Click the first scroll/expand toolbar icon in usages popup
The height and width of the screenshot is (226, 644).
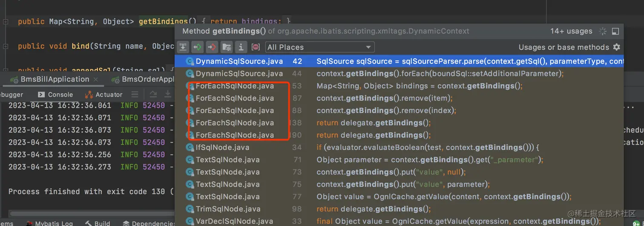pyautogui.click(x=183, y=47)
